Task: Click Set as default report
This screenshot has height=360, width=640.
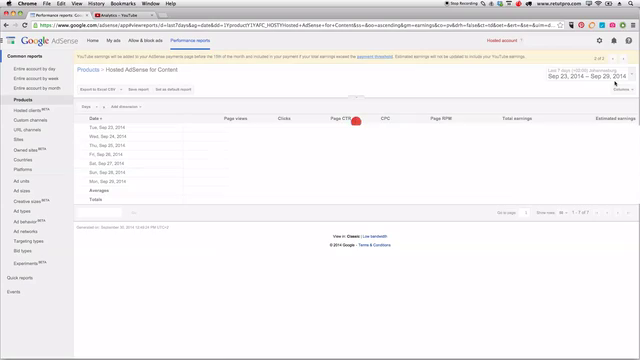Action: [x=173, y=89]
